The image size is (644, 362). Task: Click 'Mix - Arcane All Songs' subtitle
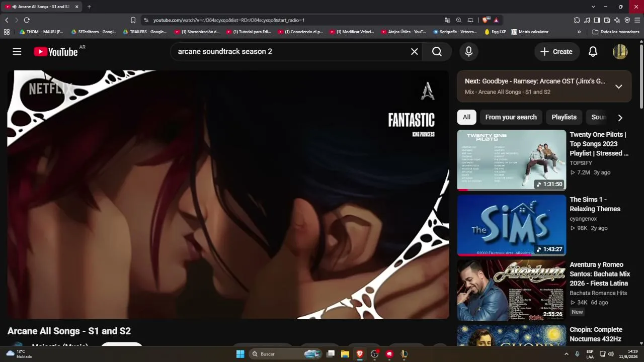tap(508, 92)
